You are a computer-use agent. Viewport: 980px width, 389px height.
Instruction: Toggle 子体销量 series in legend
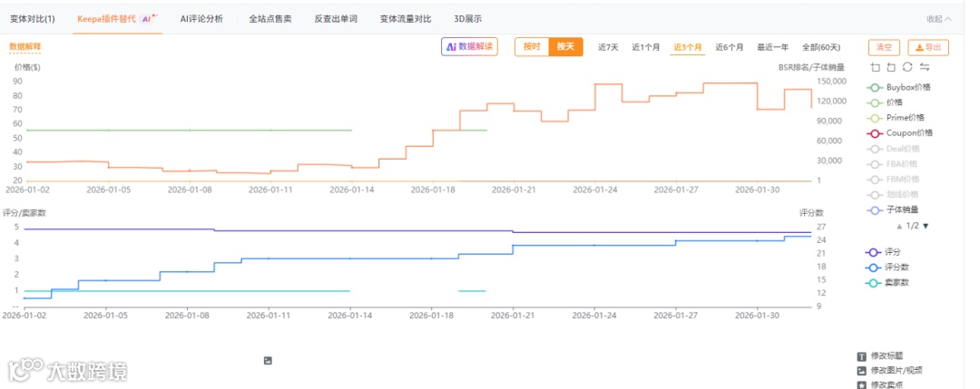[893, 209]
